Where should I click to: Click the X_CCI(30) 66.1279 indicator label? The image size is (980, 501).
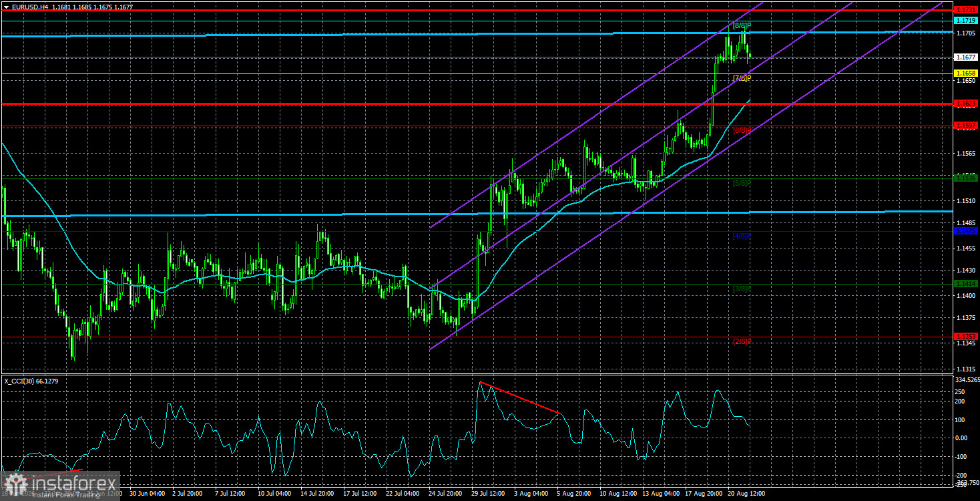(x=31, y=380)
